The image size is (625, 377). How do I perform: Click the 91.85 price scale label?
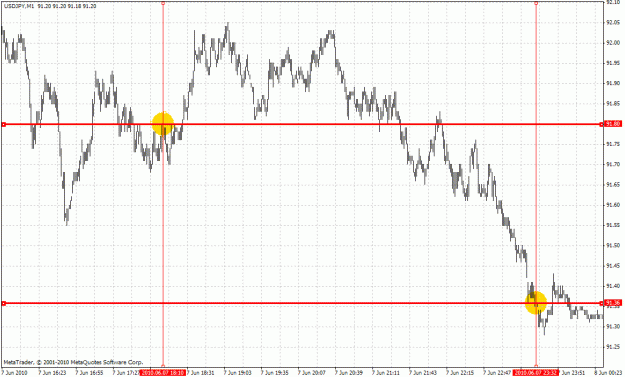[613, 104]
